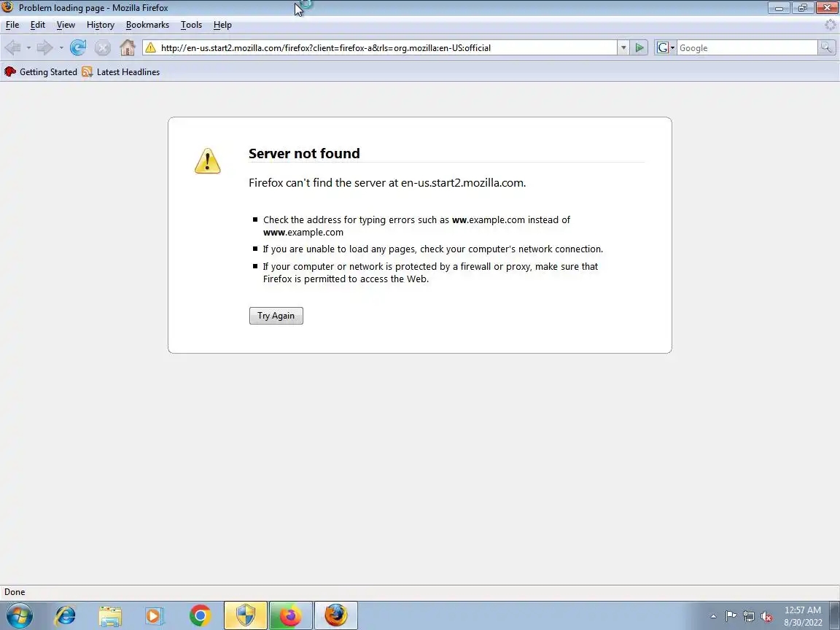The image size is (840, 630).
Task: Click the Stop loading button
Action: point(102,47)
